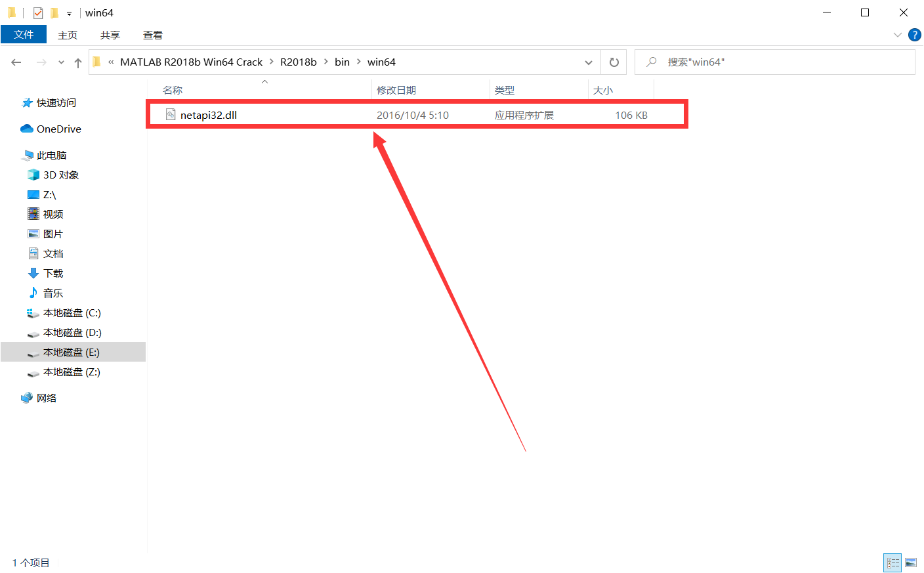Open the recent locations dropdown
924x573 pixels.
[61, 62]
